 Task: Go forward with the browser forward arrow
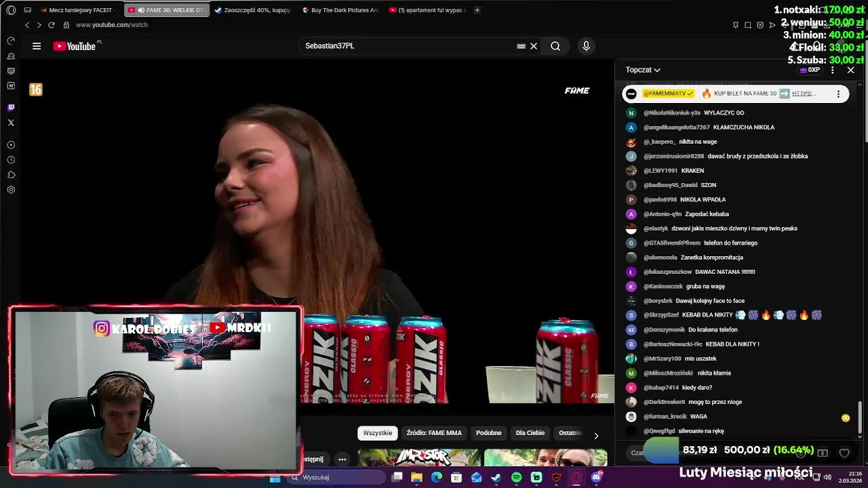click(x=39, y=25)
